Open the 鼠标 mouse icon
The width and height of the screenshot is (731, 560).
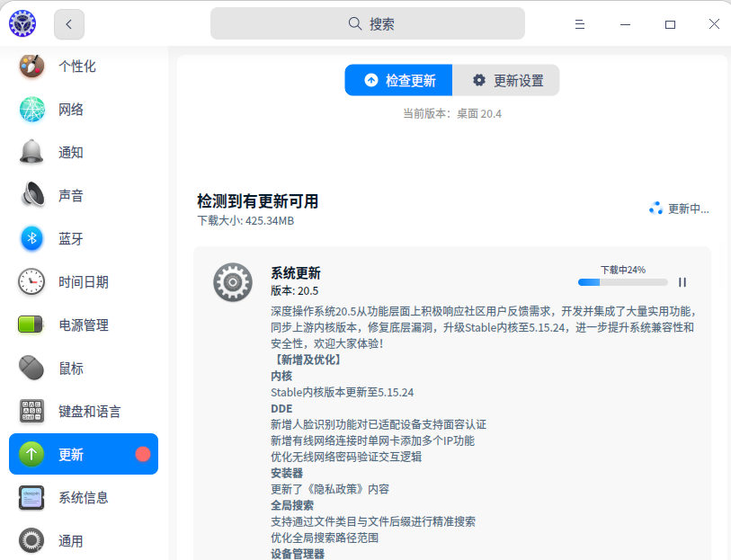(x=31, y=368)
